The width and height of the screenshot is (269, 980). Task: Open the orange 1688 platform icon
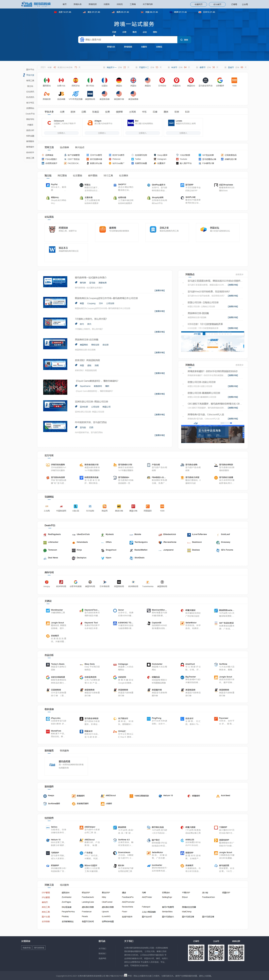(234, 80)
